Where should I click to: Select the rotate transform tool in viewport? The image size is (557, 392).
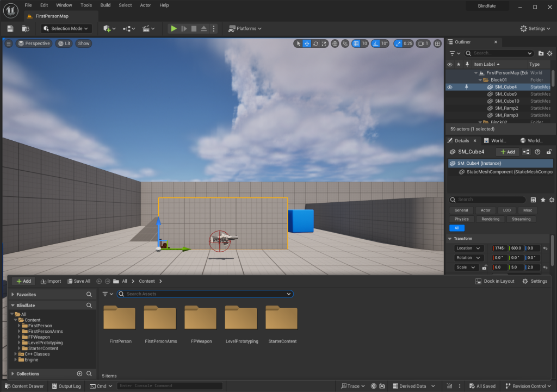[x=315, y=43]
